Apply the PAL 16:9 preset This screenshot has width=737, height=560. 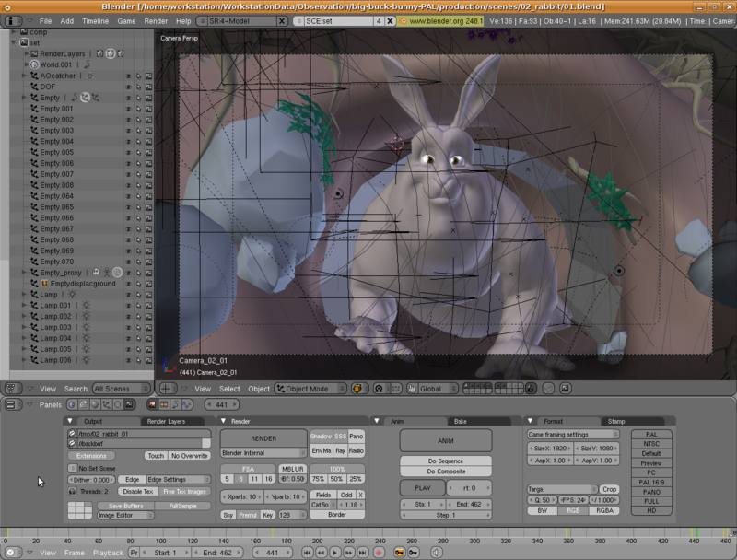pos(654,483)
